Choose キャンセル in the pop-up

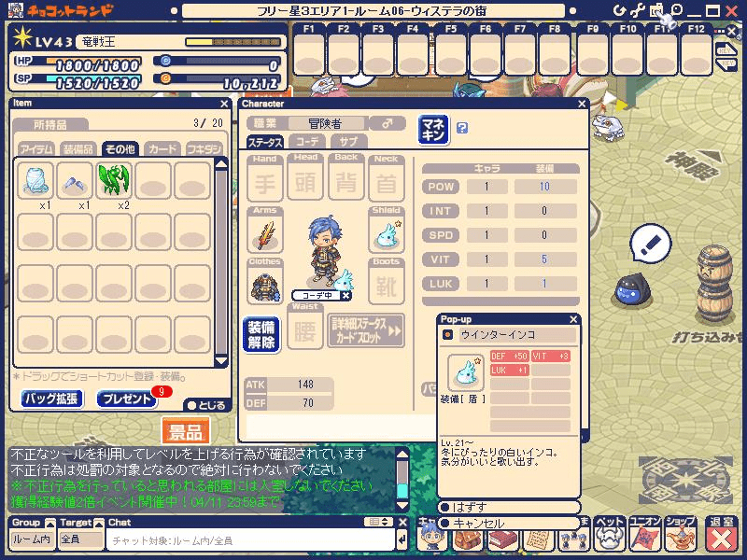point(509,524)
